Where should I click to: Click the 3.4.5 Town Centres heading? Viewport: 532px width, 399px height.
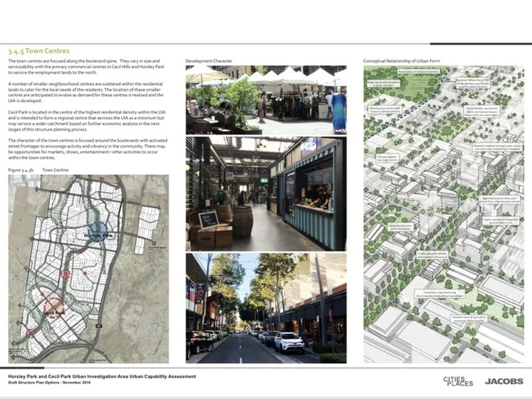[38, 51]
